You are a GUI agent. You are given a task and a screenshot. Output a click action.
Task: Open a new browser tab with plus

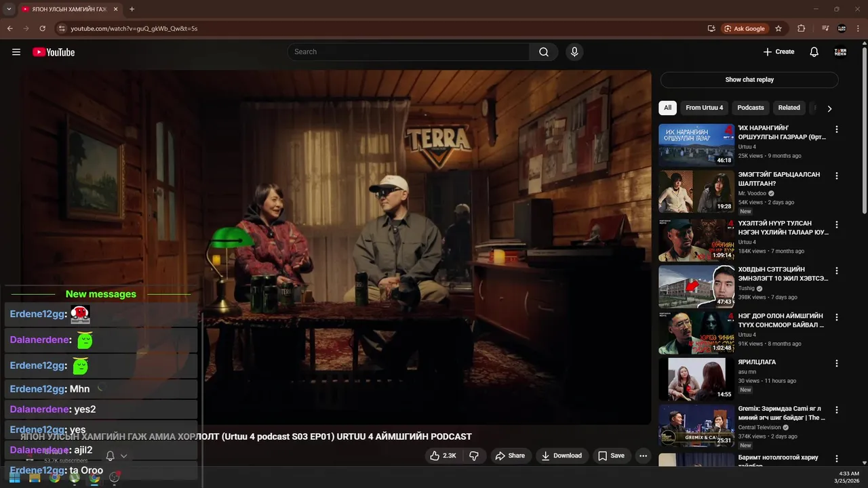[x=132, y=9]
